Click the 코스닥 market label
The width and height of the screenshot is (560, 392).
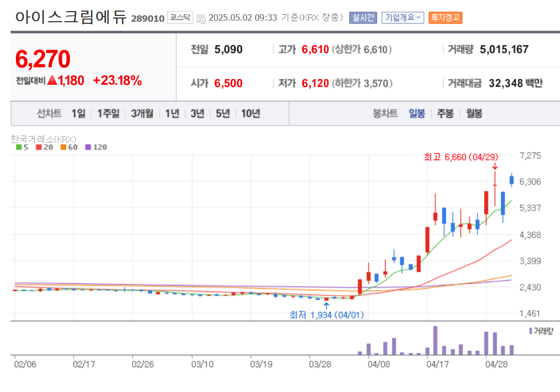[180, 17]
